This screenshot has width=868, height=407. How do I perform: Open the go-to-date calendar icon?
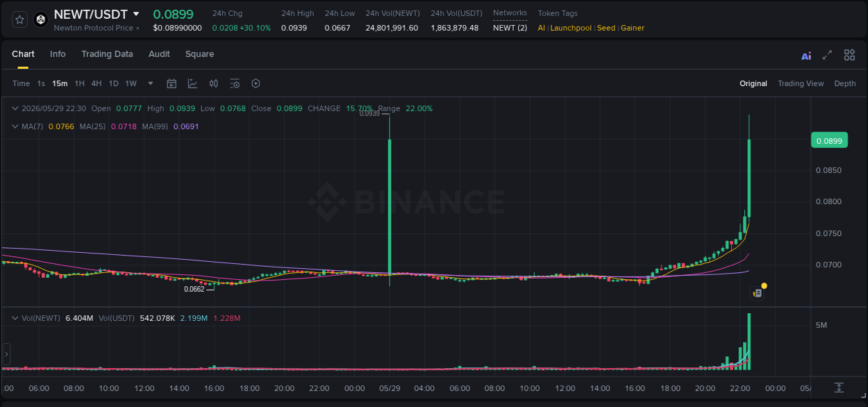tap(172, 83)
